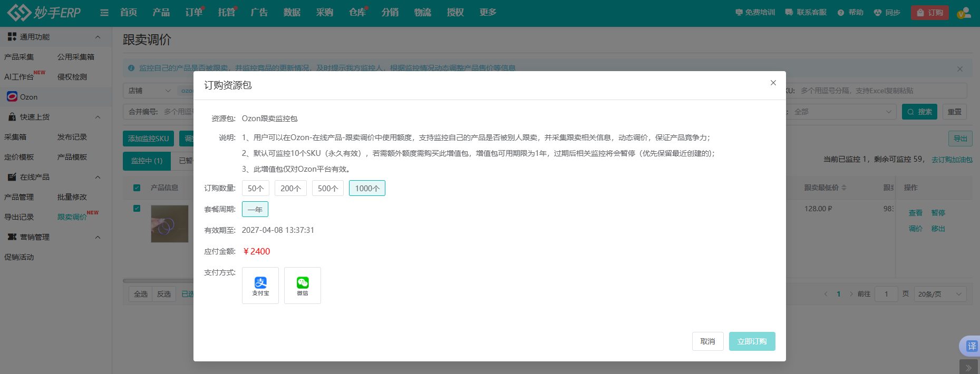Image resolution: width=980 pixels, height=374 pixels.
Task: Open the 帮助 help link
Action: 850,12
